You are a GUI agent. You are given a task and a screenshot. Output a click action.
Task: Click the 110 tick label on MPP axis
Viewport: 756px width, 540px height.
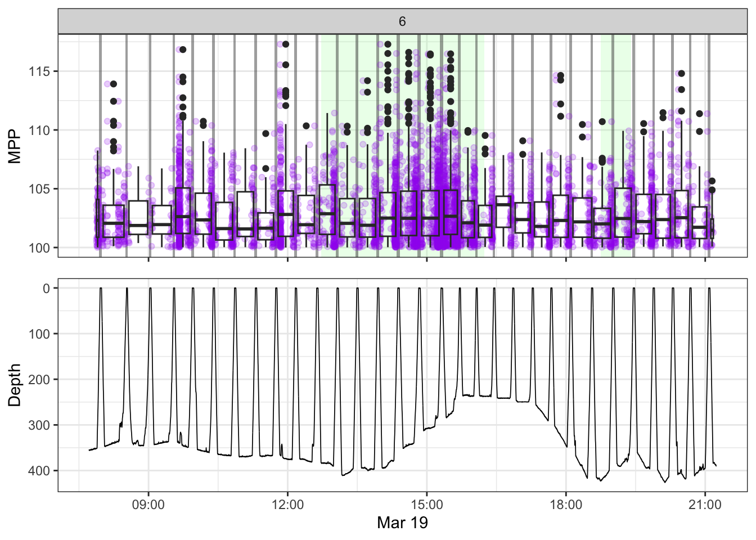pyautogui.click(x=41, y=130)
